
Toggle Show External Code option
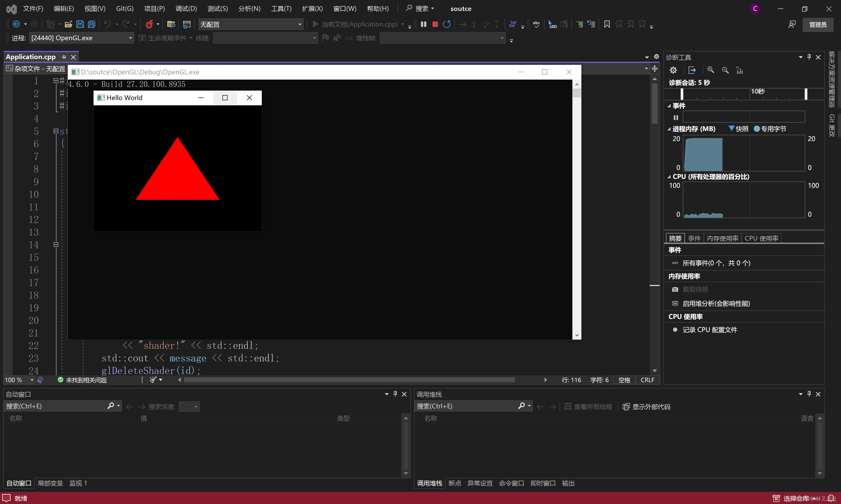(x=646, y=407)
